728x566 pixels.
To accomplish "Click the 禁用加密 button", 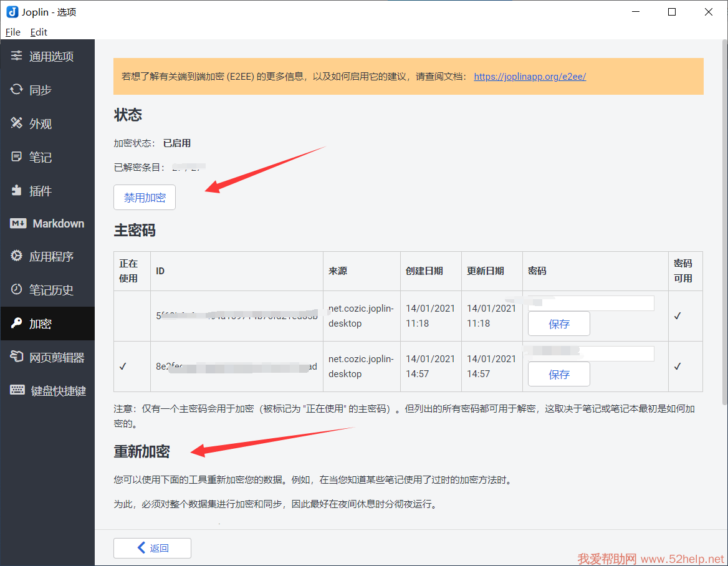I will click(145, 198).
